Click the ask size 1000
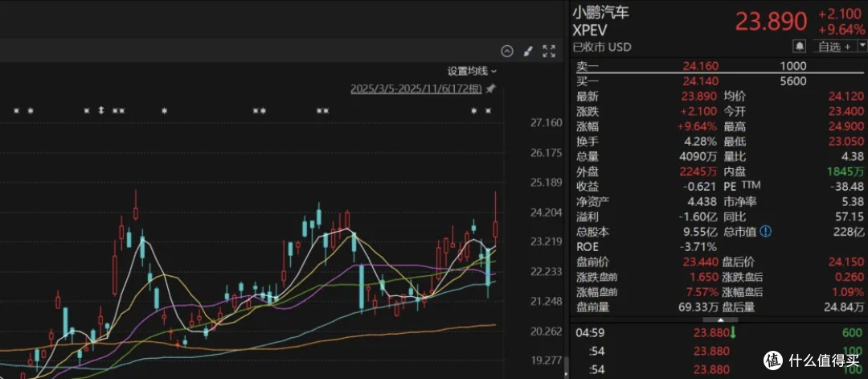 (x=792, y=67)
